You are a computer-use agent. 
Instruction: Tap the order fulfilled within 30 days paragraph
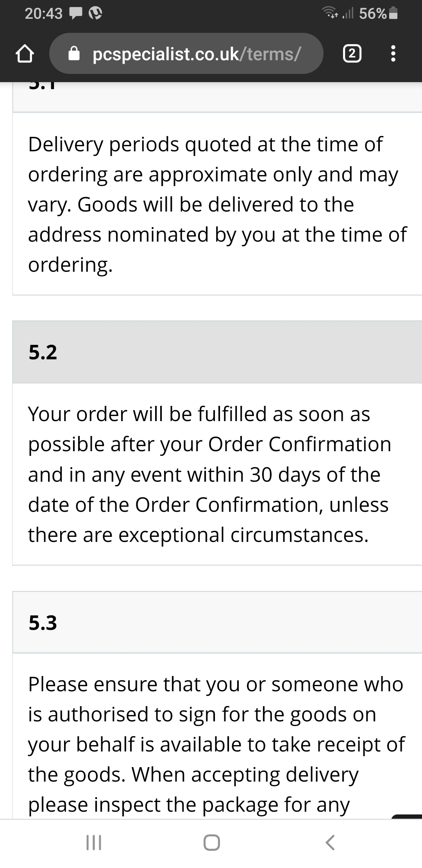(209, 474)
